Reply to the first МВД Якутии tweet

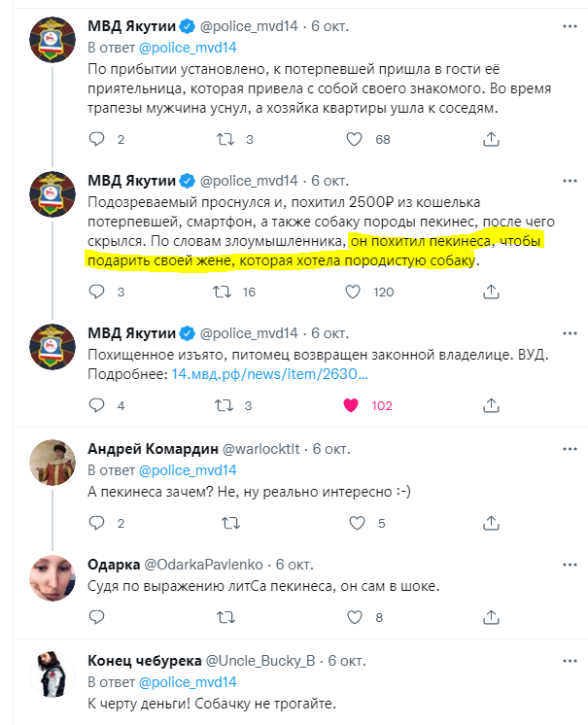pyautogui.click(x=96, y=140)
